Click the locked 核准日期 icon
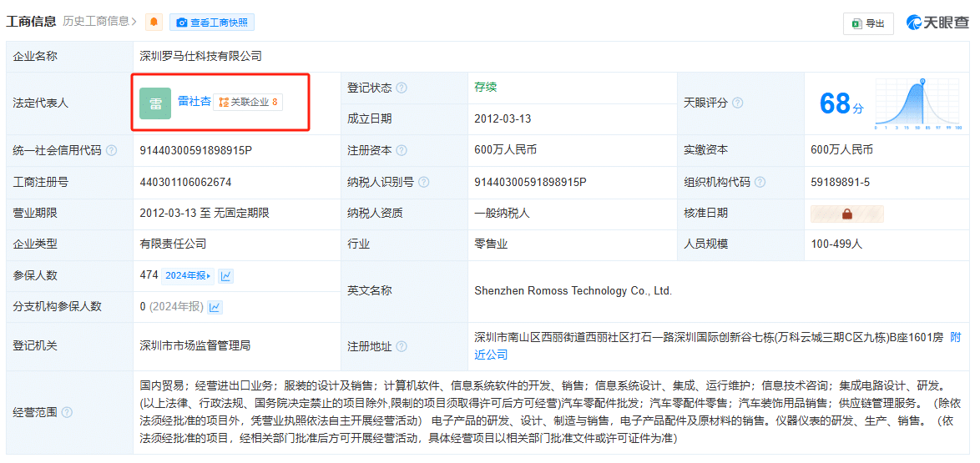Screen dimensions: 980x463 (847, 214)
